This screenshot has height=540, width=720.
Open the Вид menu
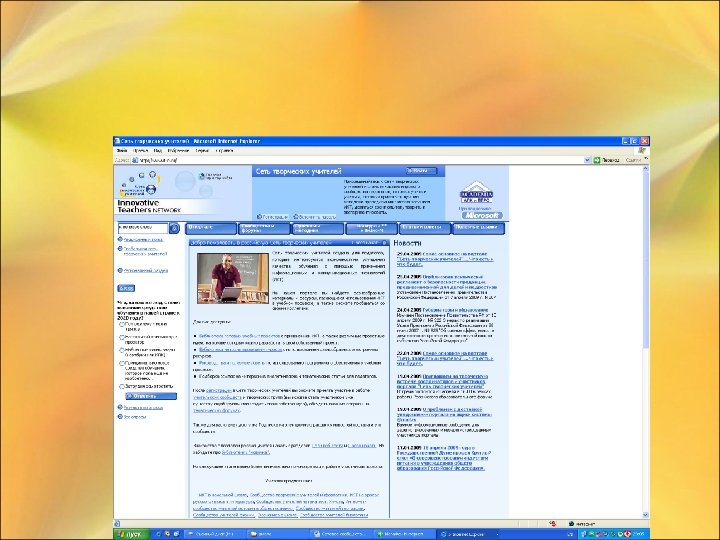click(x=158, y=151)
